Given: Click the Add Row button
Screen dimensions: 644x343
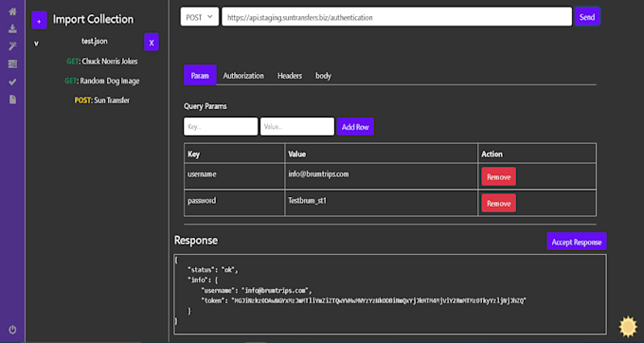Looking at the screenshot, I should [355, 127].
